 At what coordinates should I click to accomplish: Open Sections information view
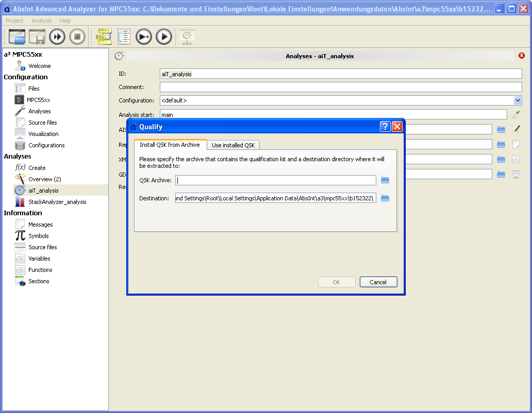pyautogui.click(x=39, y=281)
